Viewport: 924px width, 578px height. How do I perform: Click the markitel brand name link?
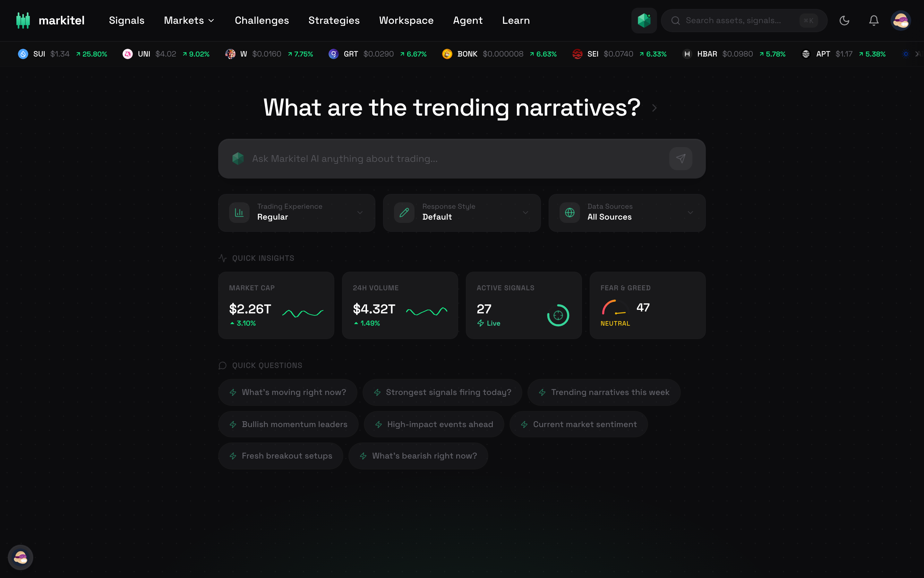point(62,21)
